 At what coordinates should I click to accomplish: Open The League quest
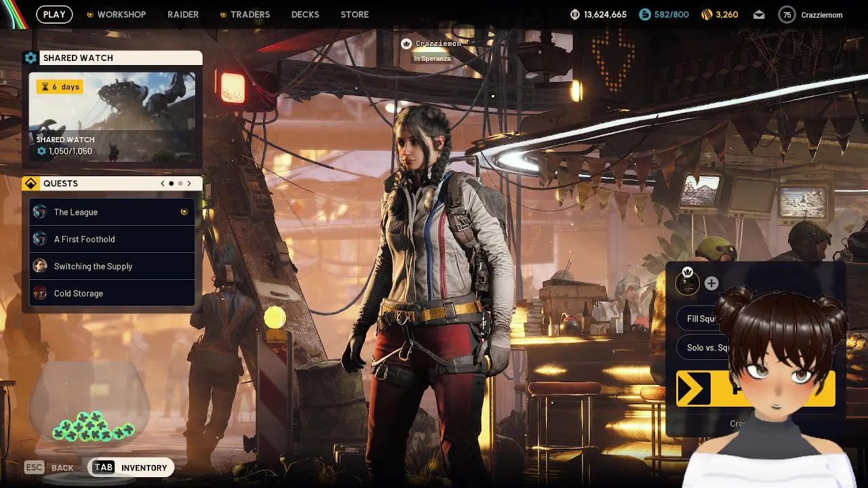pos(112,212)
